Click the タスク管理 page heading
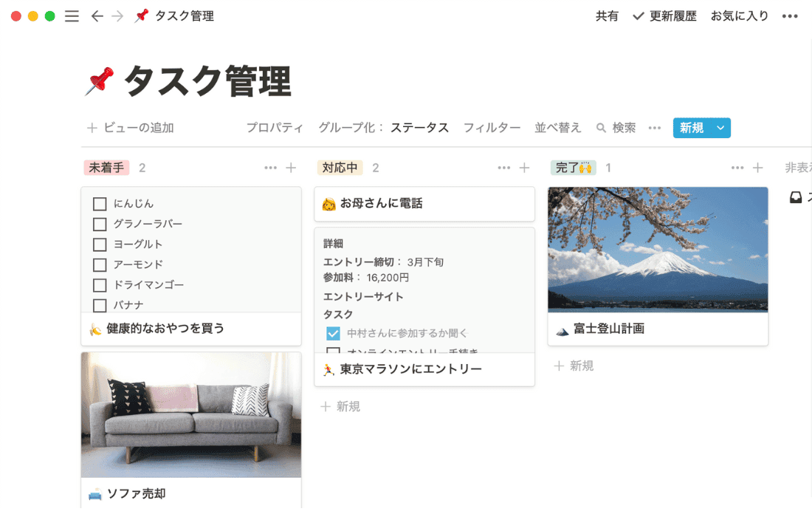 (207, 81)
